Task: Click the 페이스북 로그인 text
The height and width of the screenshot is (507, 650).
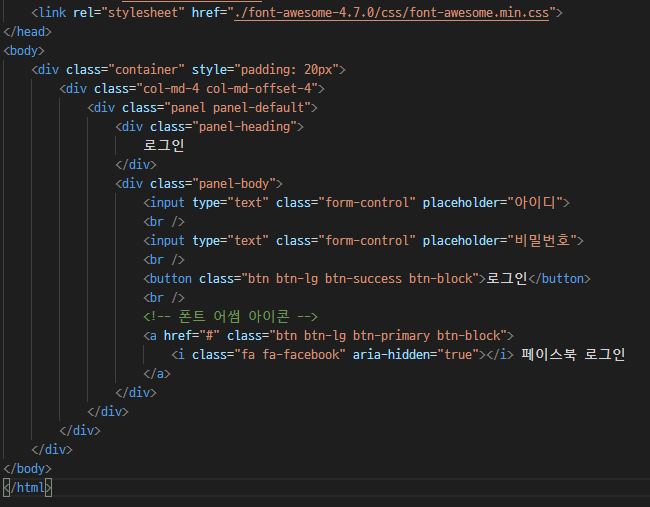Action: 573,354
